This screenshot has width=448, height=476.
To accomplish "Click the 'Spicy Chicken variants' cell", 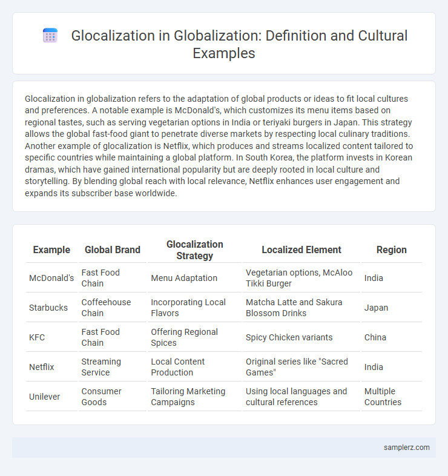I will coord(301,337).
